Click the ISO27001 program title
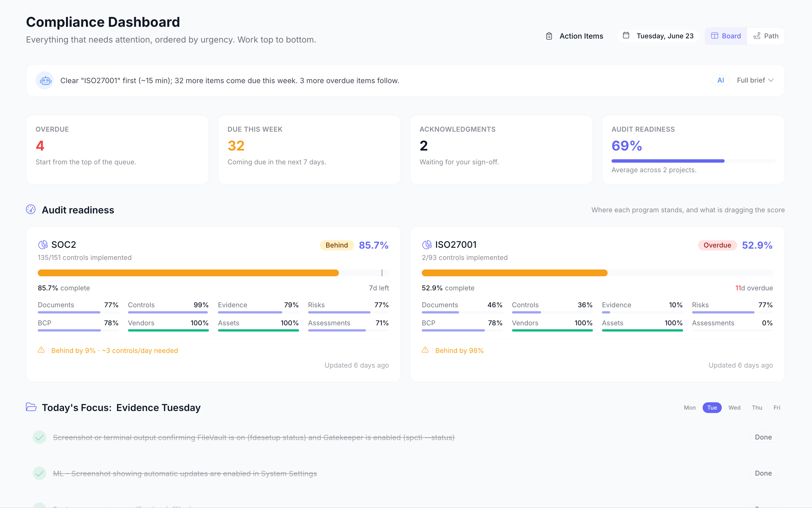This screenshot has width=812, height=508. pos(456,245)
